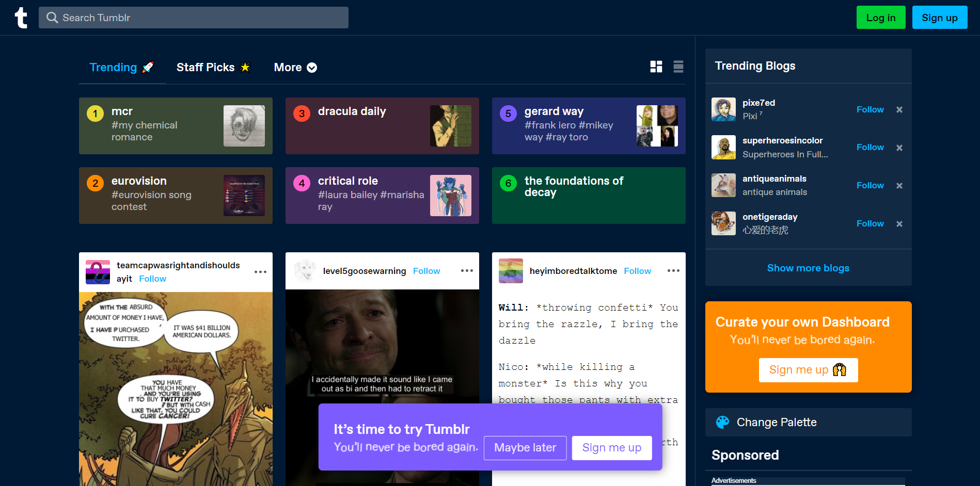This screenshot has width=980, height=486.
Task: Focus the Search Tumblr field
Action: 194,18
